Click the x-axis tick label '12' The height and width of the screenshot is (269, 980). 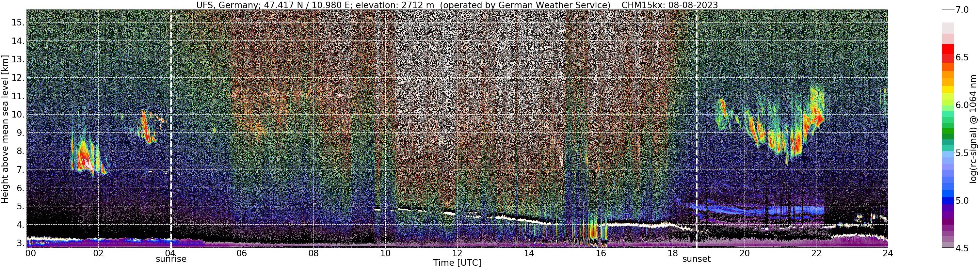point(457,253)
